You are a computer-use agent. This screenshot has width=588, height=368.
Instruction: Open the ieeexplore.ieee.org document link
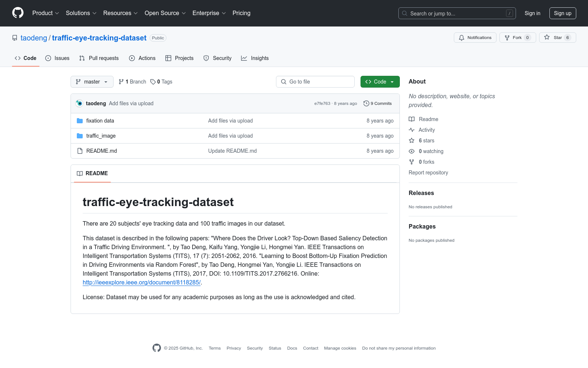pyautogui.click(x=141, y=282)
